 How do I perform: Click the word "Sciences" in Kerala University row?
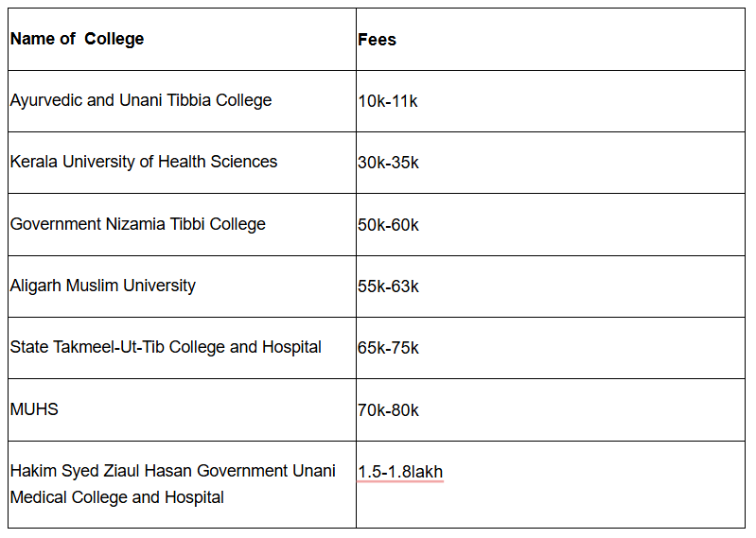pos(244,162)
